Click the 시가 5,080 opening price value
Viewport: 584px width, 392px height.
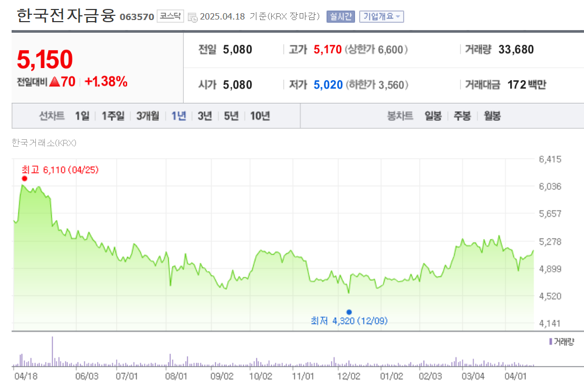237,85
